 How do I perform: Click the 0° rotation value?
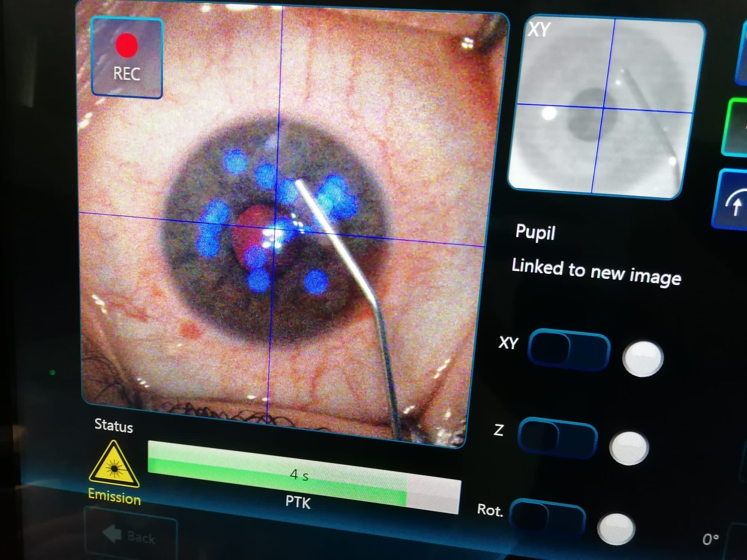(x=710, y=539)
